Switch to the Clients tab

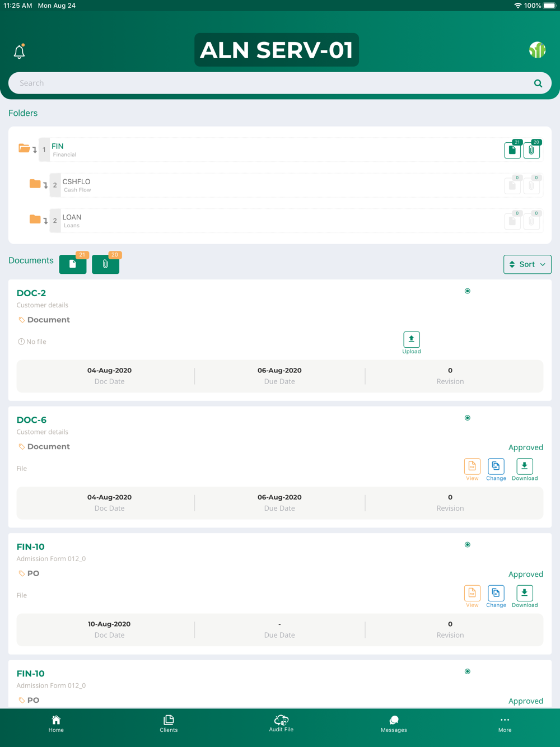click(169, 724)
